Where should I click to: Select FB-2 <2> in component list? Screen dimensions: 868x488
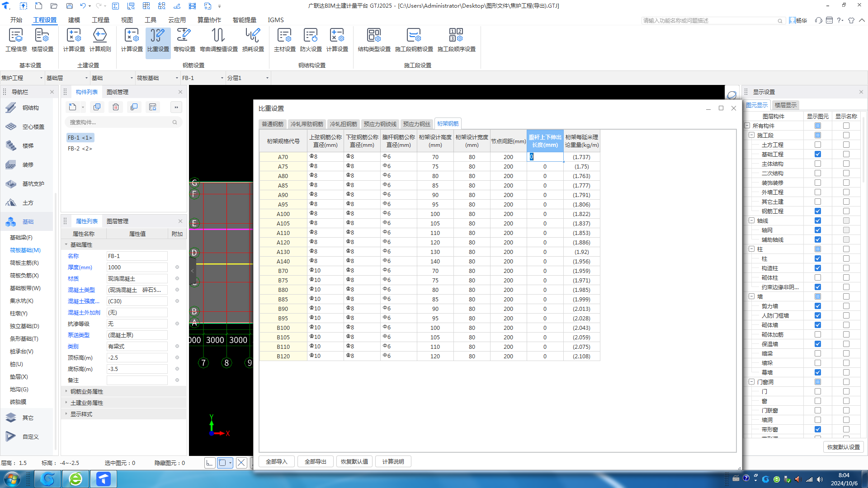[80, 148]
